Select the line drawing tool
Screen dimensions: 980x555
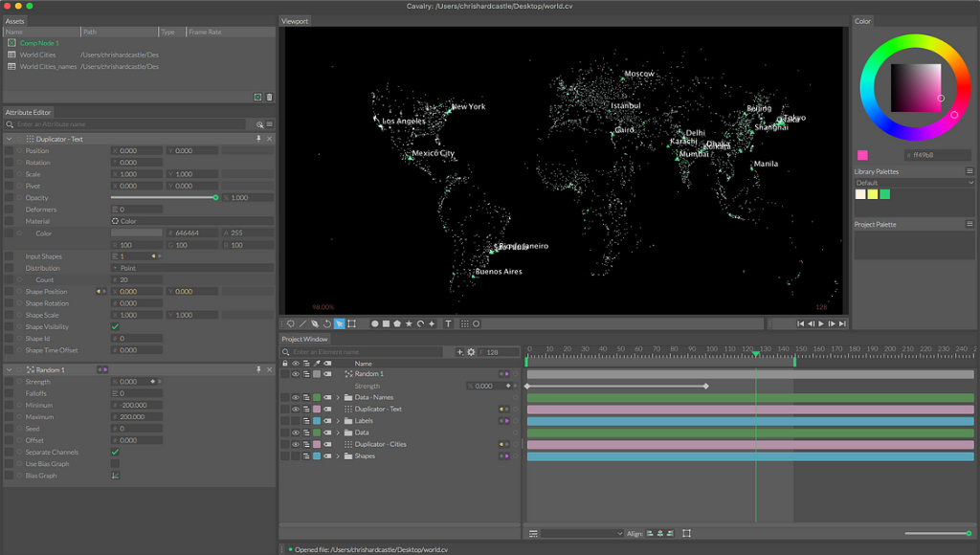[x=302, y=323]
